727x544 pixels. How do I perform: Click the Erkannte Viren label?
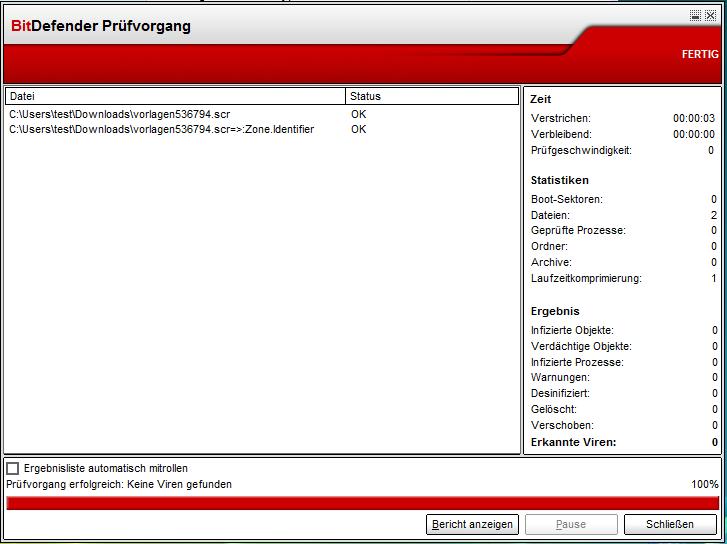pyautogui.click(x=574, y=442)
